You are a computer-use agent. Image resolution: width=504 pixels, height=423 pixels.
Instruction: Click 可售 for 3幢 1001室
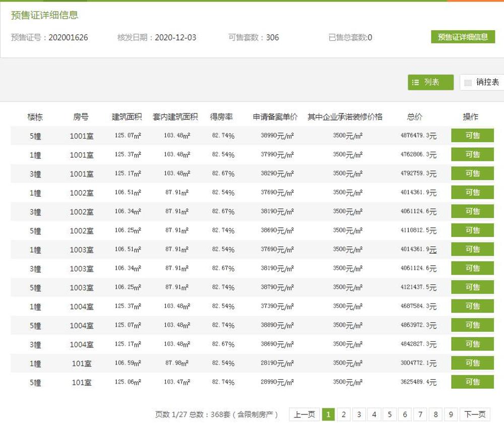472,173
